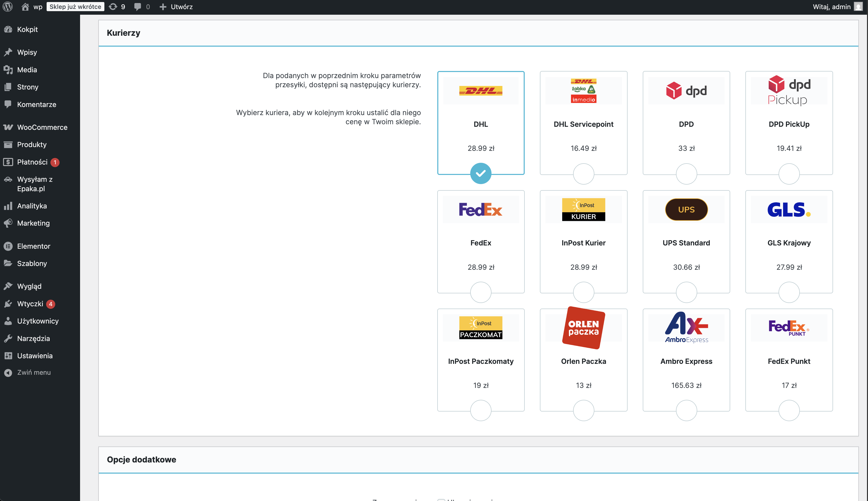Click the Wpisy pin icon

tap(8, 52)
